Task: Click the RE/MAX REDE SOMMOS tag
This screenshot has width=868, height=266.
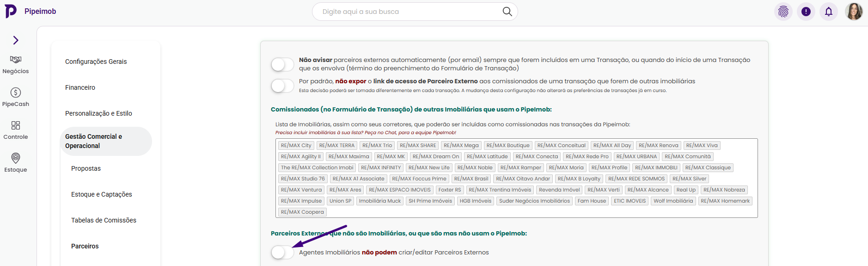Action: [x=636, y=179]
